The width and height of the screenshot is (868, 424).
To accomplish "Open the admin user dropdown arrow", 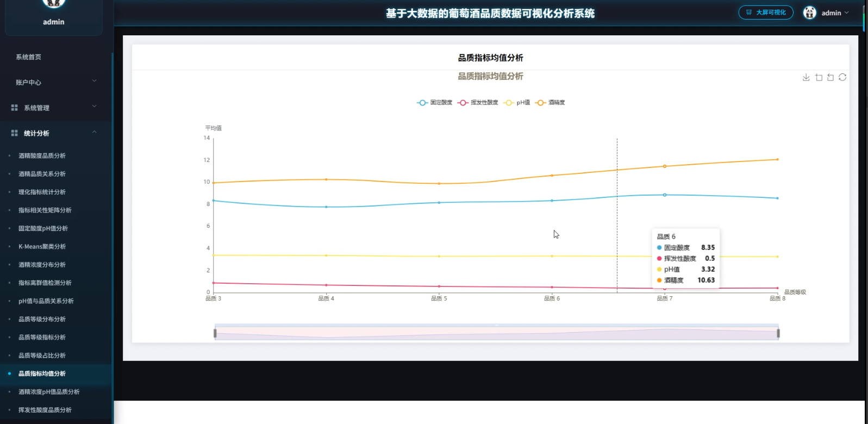I will coord(846,13).
